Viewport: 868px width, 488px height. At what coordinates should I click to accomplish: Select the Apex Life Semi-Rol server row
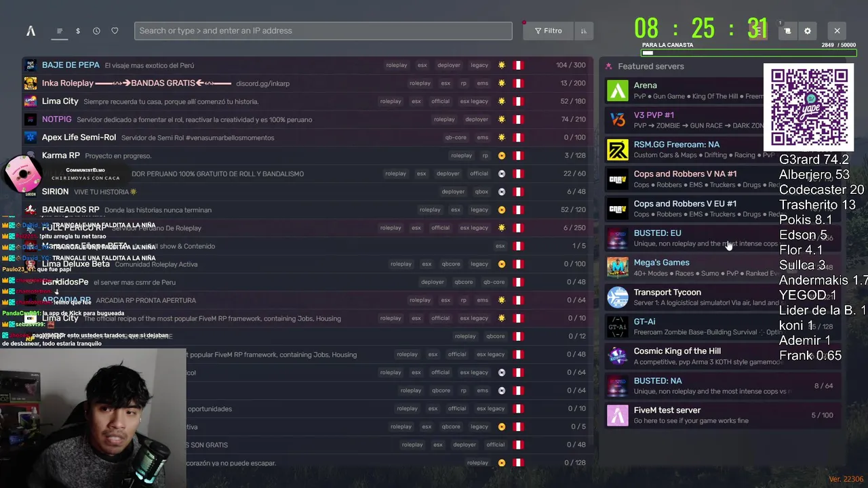pyautogui.click(x=308, y=138)
